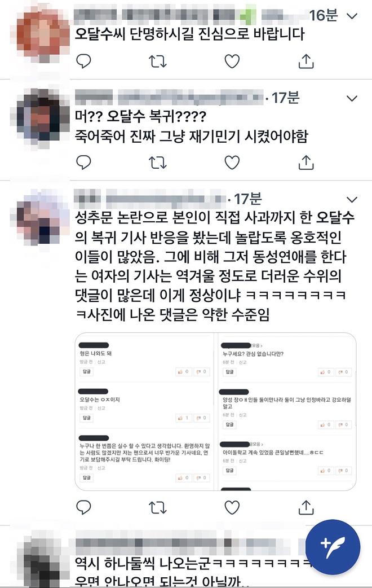Viewport: 372px width, 588px height.
Task: Retweet the 16분 tweet about 오달수씨
Action: 157,61
